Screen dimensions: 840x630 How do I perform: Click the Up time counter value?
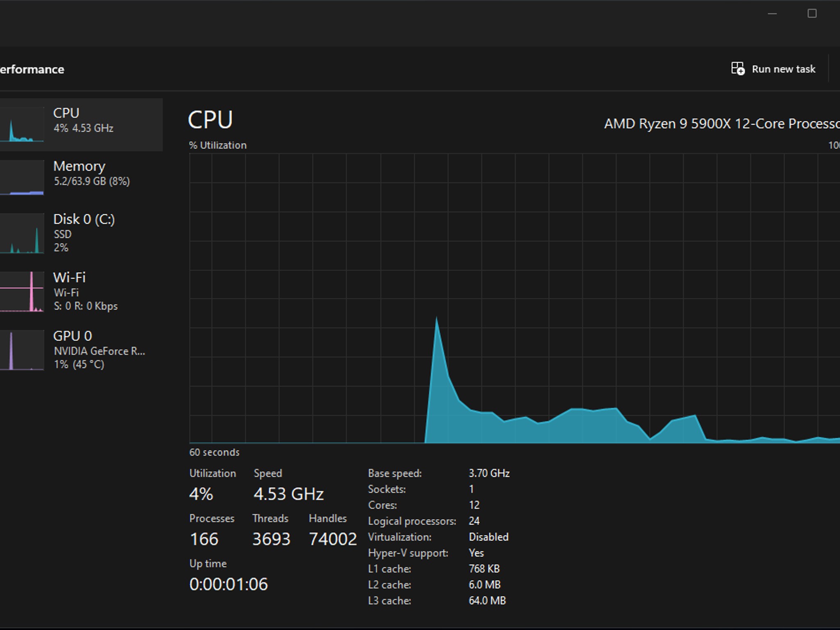[228, 584]
